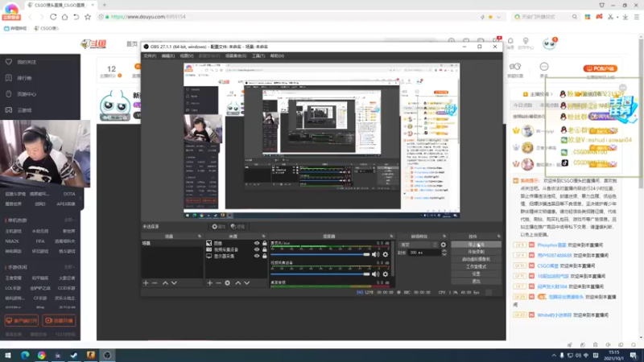Go to browser home page
Image resolution: width=644 pixels, height=362 pixels.
click(64, 17)
